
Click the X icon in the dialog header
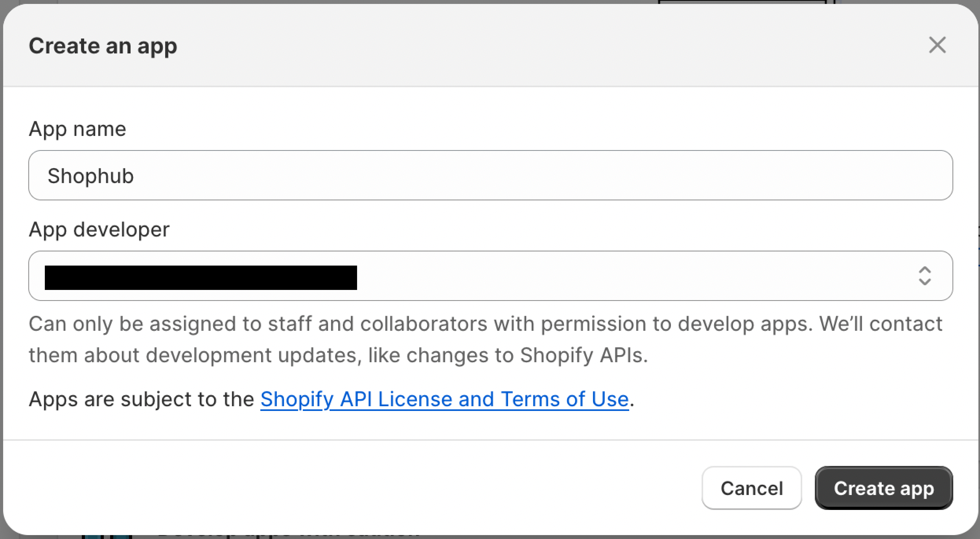click(937, 45)
